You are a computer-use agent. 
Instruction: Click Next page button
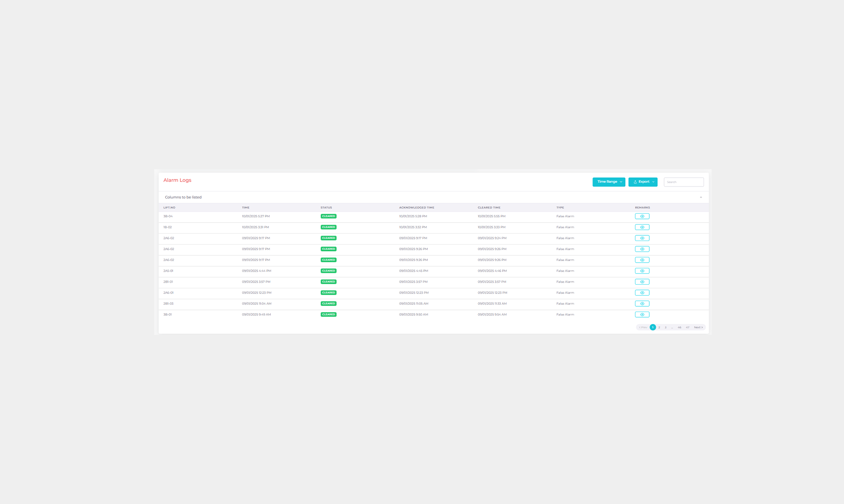[x=698, y=328]
